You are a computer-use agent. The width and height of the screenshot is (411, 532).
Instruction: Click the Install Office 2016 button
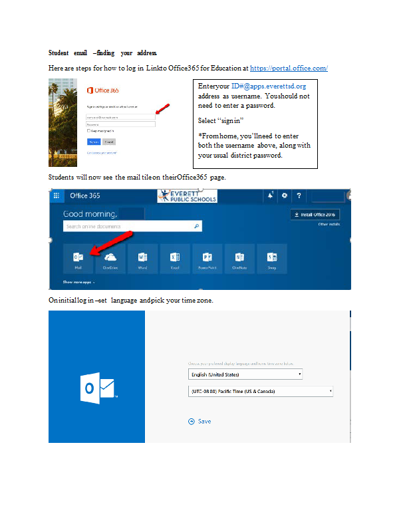(315, 214)
